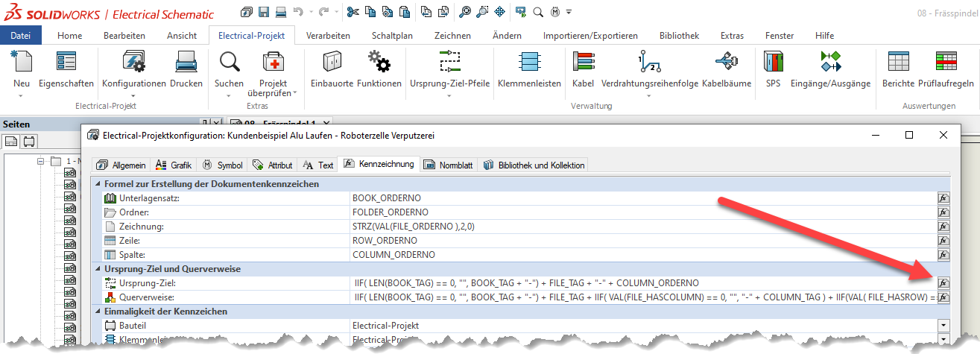The width and height of the screenshot is (980, 354).
Task: Open the Berichte reports tool
Action: pos(898,69)
